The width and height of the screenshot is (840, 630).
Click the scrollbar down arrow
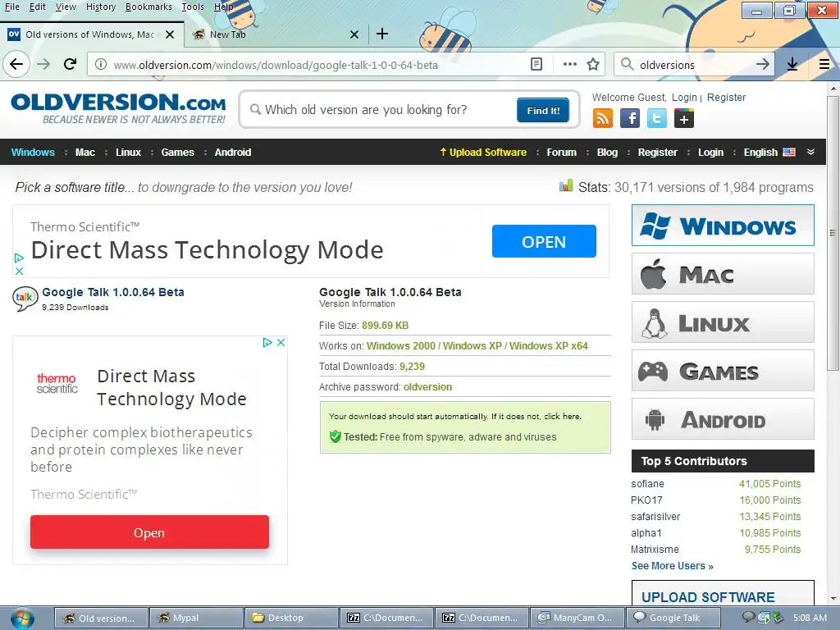click(x=833, y=599)
